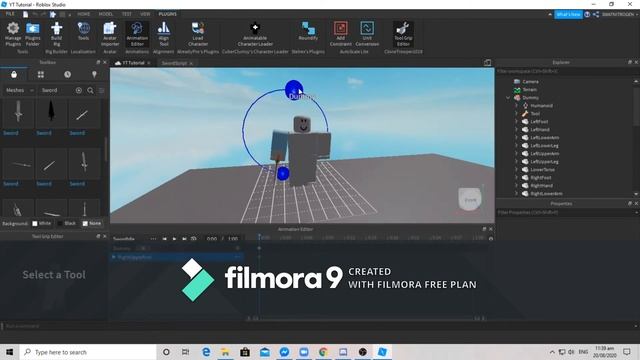Skip to the animation's first frame
Viewport: 640px width, 360px height.
[x=164, y=238]
